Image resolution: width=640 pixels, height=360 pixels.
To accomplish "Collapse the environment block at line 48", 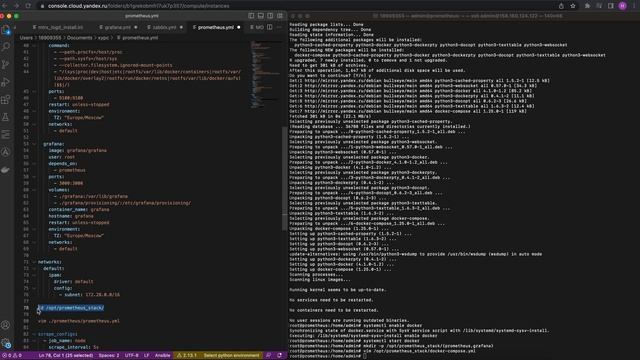I will [34, 111].
